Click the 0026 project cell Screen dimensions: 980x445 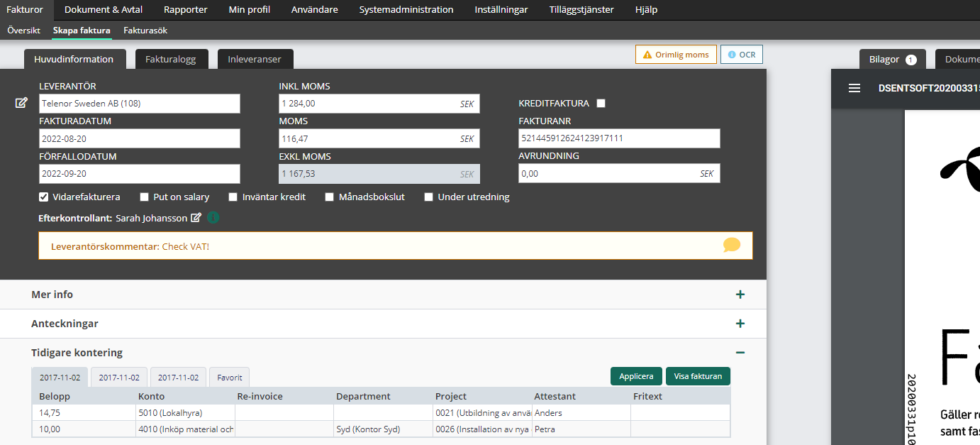pos(482,429)
